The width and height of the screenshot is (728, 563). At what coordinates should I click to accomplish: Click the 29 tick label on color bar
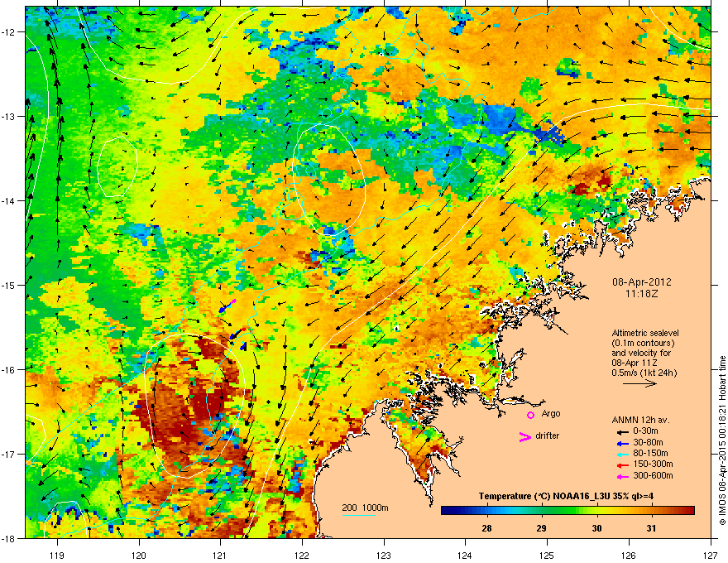(x=541, y=528)
